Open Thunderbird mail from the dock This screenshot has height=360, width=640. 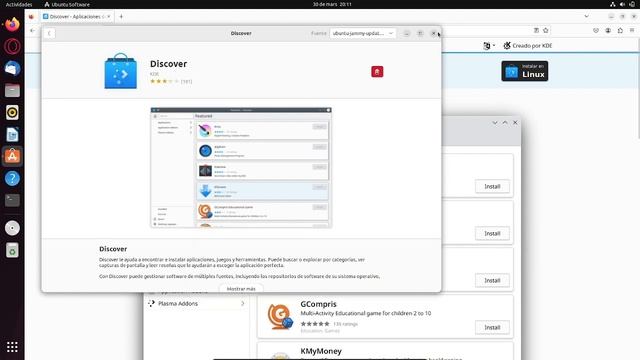coord(12,68)
